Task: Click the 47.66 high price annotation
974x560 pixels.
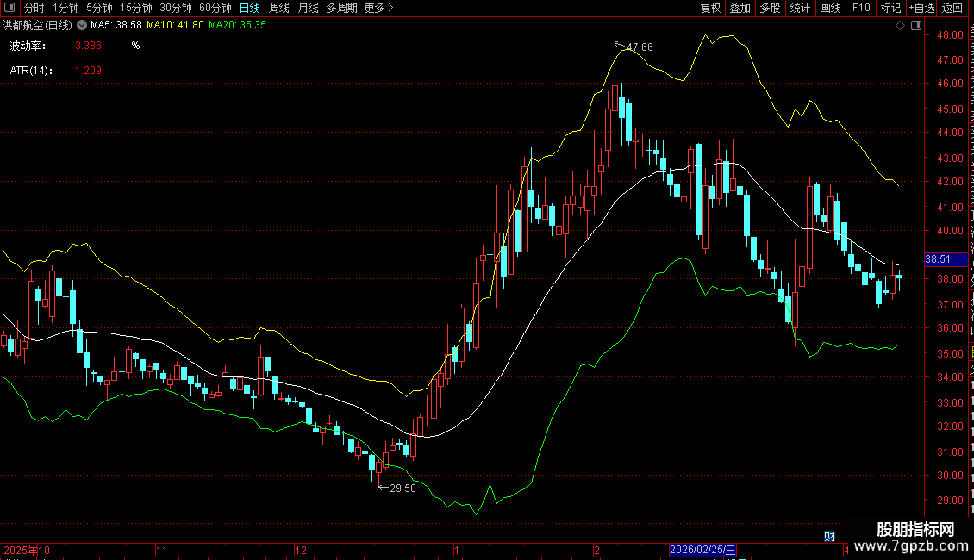Action: (x=640, y=47)
